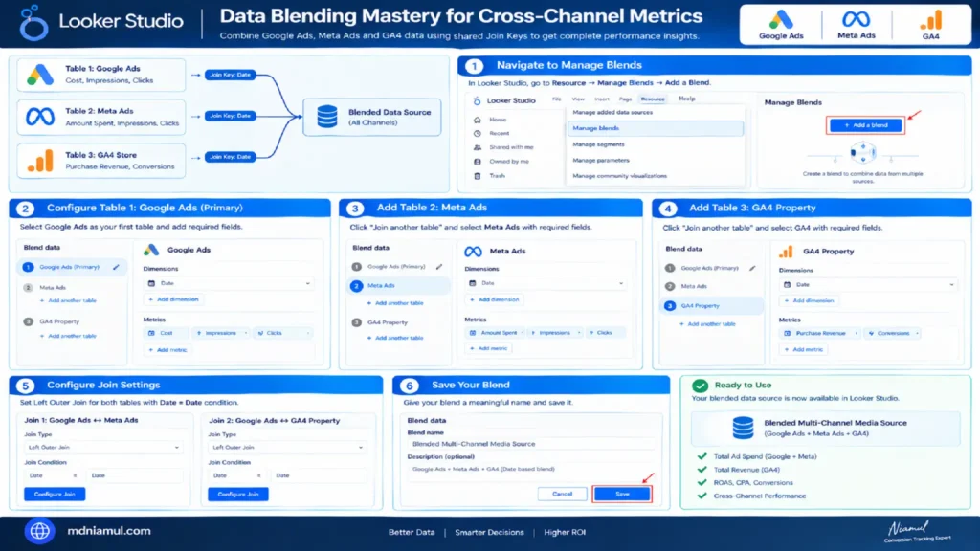This screenshot has width=980, height=551.
Task: Click database icon in Ready to Use card
Action: pos(743,428)
